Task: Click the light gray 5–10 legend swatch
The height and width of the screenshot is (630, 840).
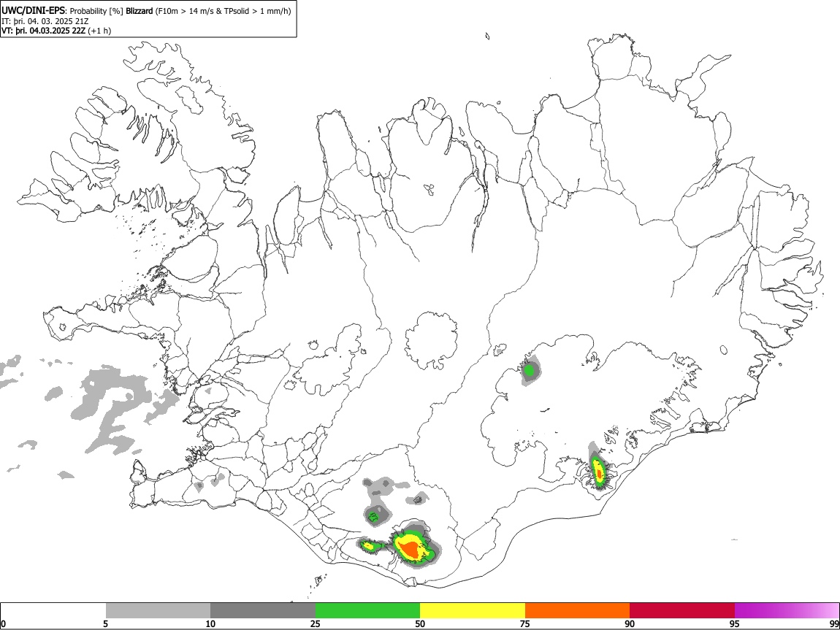Action: (158, 610)
